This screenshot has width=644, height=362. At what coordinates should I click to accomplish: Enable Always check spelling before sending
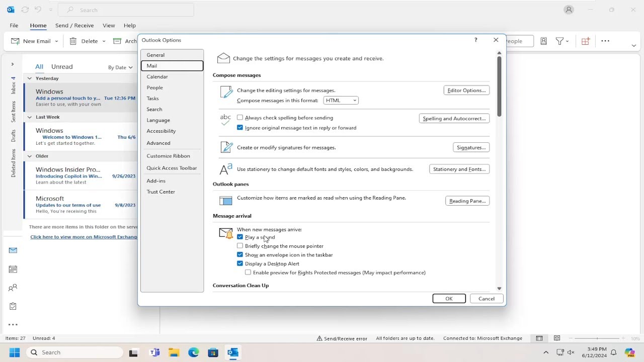point(240,118)
